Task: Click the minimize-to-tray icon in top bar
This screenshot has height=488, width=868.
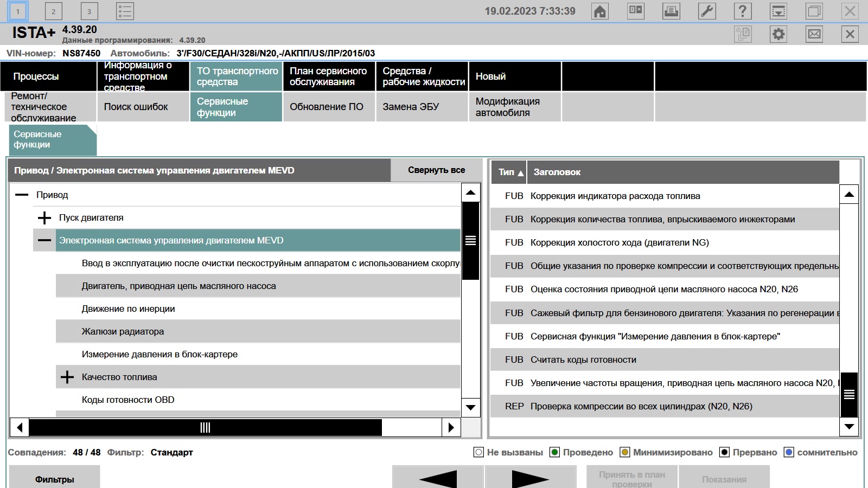Action: click(778, 11)
